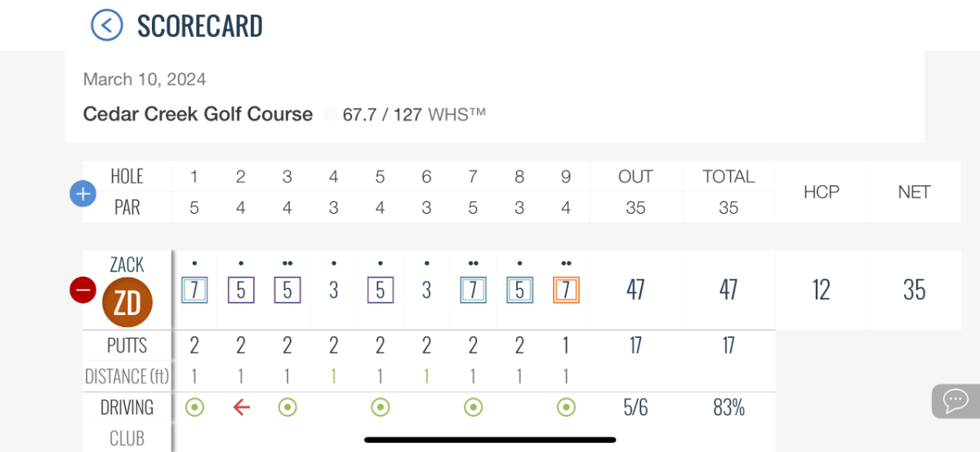Open the chat bubble support icon
Viewport: 980px width, 452px height.
click(955, 401)
